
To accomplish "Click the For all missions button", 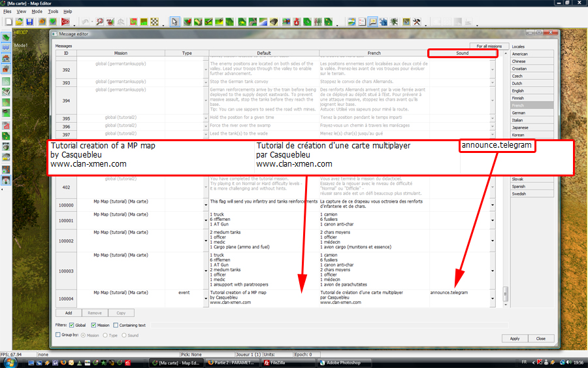I will tap(489, 46).
